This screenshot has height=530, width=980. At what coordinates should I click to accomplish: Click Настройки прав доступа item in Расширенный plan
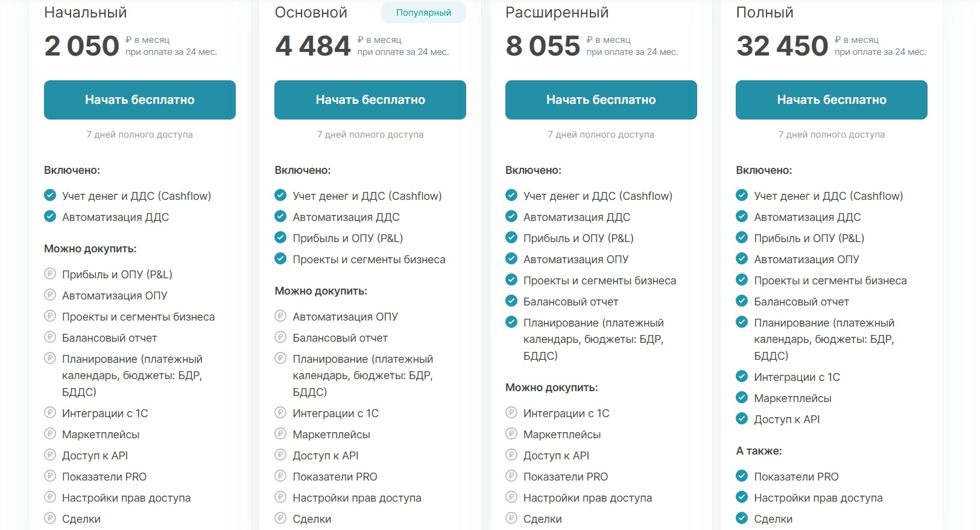[587, 498]
